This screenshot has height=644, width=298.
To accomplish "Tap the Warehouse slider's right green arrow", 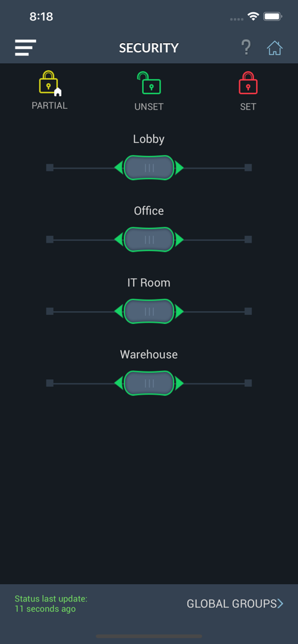I will coord(179,383).
